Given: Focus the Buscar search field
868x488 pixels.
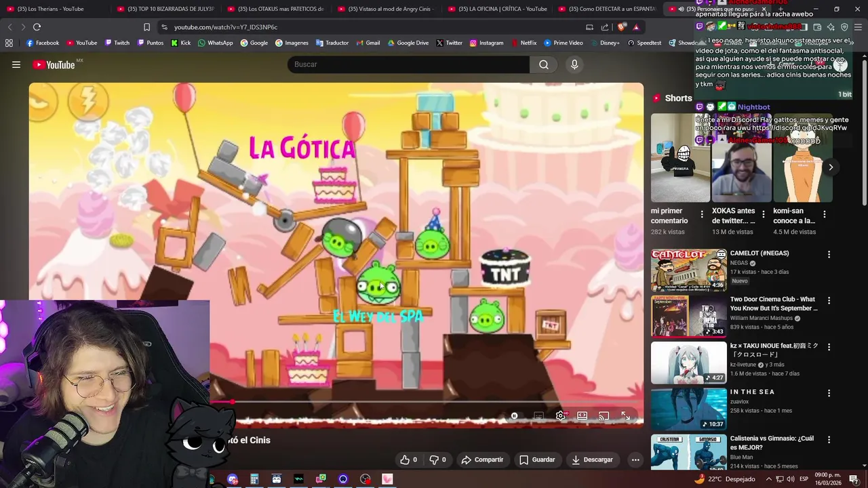Looking at the screenshot, I should pos(408,64).
